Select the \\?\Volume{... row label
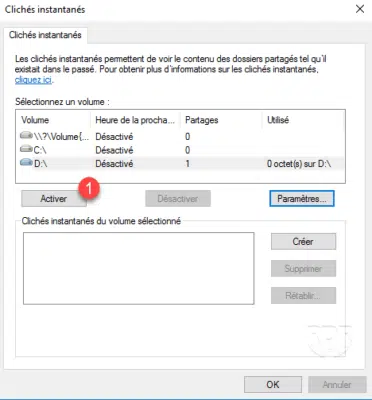The width and height of the screenshot is (372, 400). [x=61, y=137]
